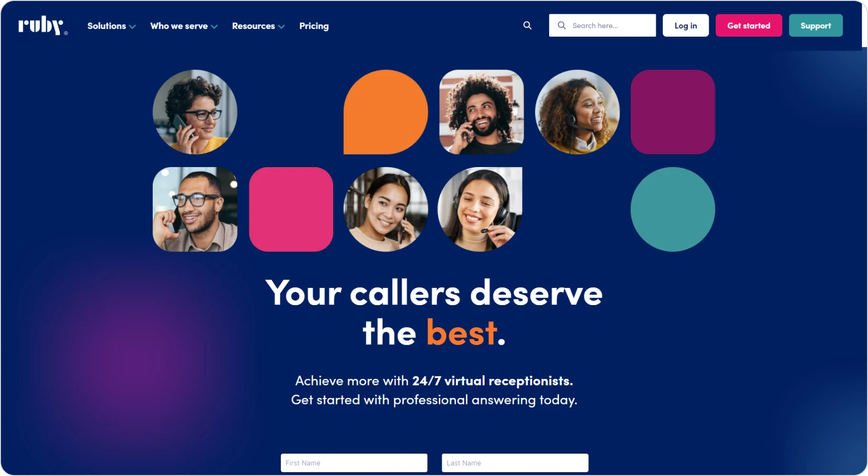Expand the Who we serve dropdown
The height and width of the screenshot is (476, 868).
click(184, 26)
